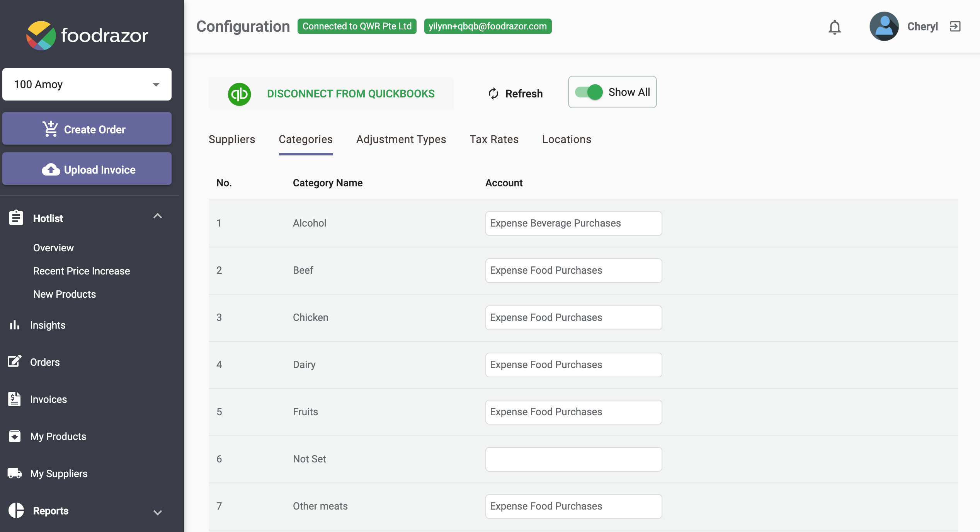Click the Refresh circular arrow icon
Viewport: 980px width, 532px height.
click(x=493, y=94)
